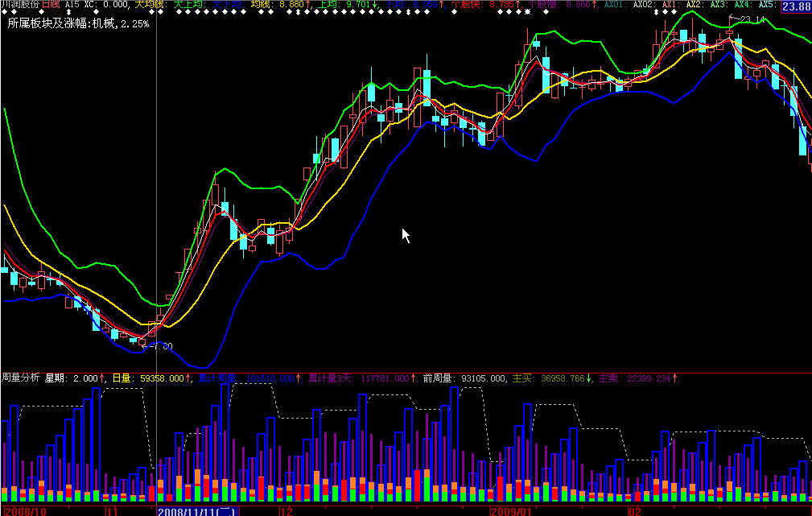
Task: Click the 11 month axis marker
Action: coord(112,511)
